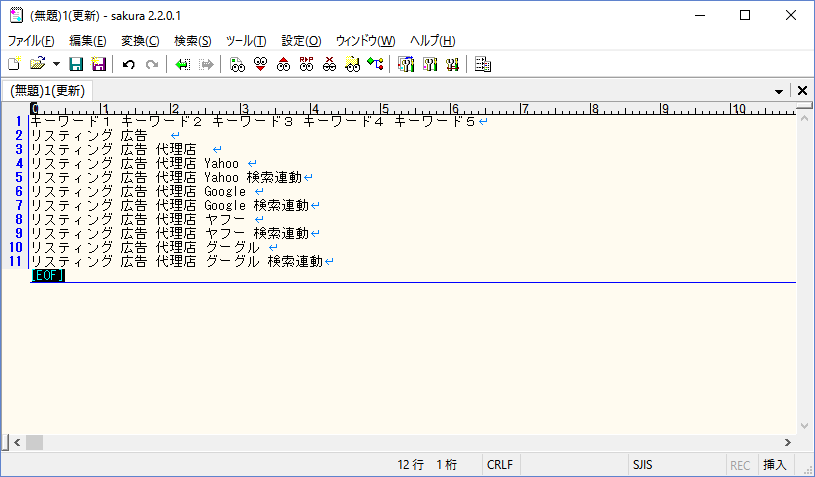
Task: Open Replace with the R▶P binoculars icon
Action: pyautogui.click(x=306, y=64)
